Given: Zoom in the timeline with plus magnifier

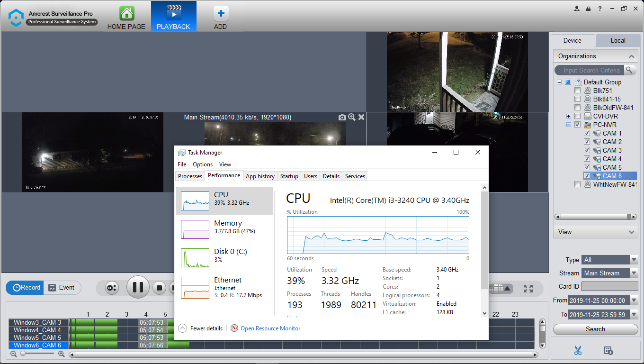Looking at the screenshot, I should pos(61,354).
